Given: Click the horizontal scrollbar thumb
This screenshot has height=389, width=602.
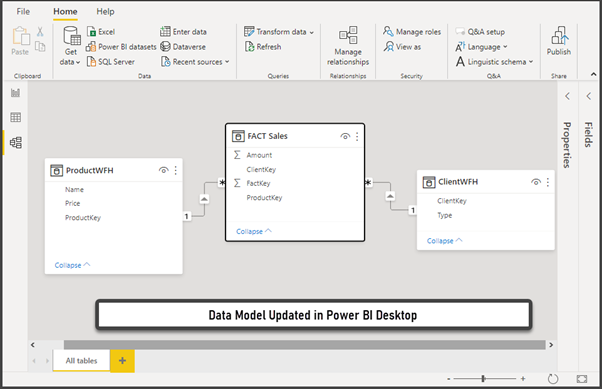Looking at the screenshot, I should pyautogui.click(x=304, y=345).
